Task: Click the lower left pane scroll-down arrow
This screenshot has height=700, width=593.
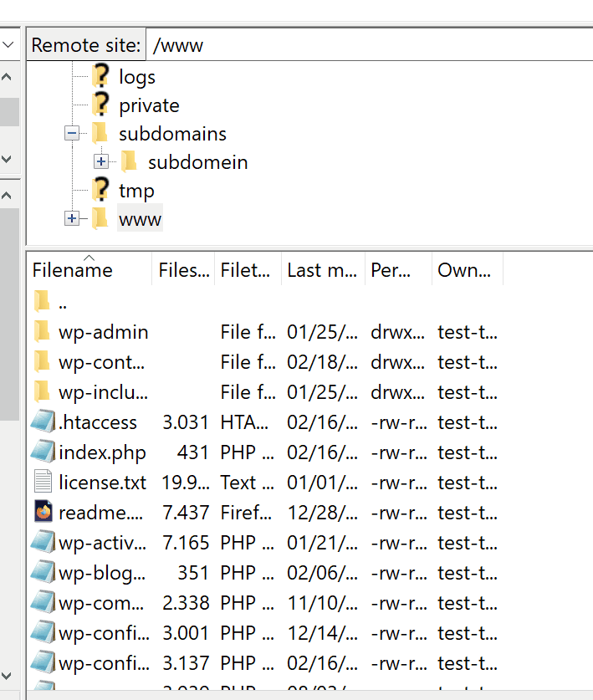Action: coord(7,676)
